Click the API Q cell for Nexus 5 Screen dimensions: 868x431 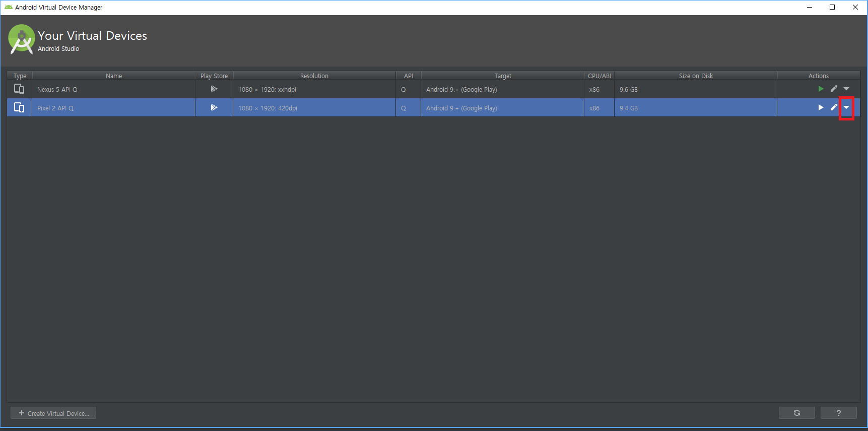[409, 89]
